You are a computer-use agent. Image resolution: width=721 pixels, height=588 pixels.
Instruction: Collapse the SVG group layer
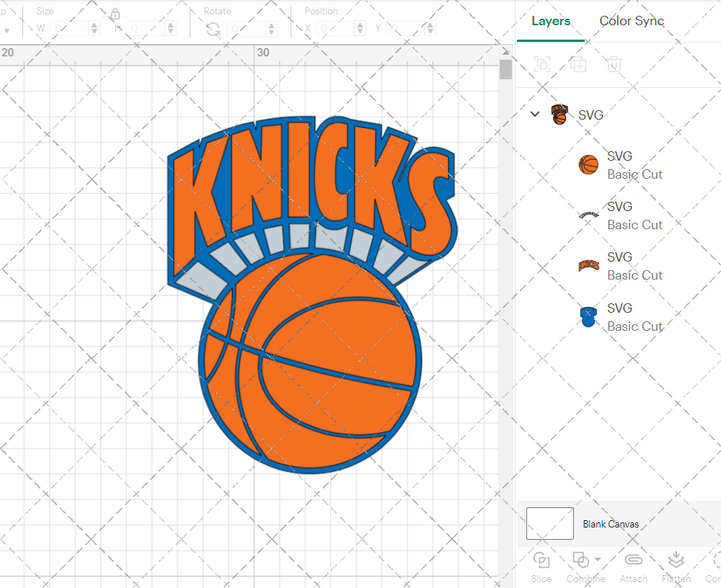pyautogui.click(x=535, y=114)
